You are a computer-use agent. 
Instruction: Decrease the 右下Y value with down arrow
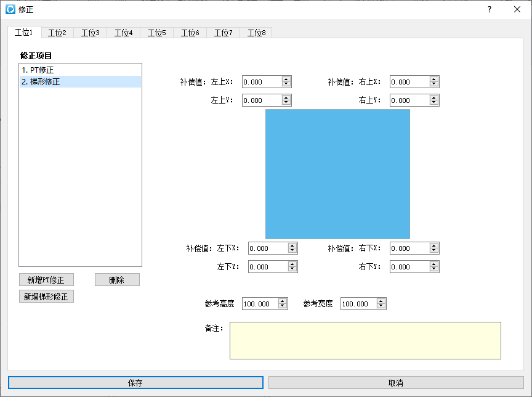click(434, 269)
